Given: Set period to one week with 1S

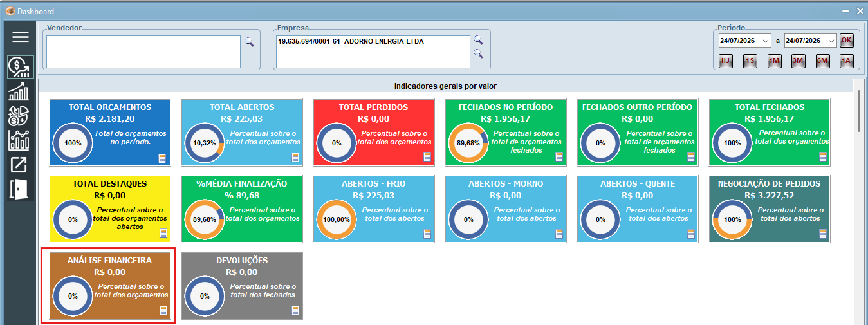Looking at the screenshot, I should (x=750, y=61).
